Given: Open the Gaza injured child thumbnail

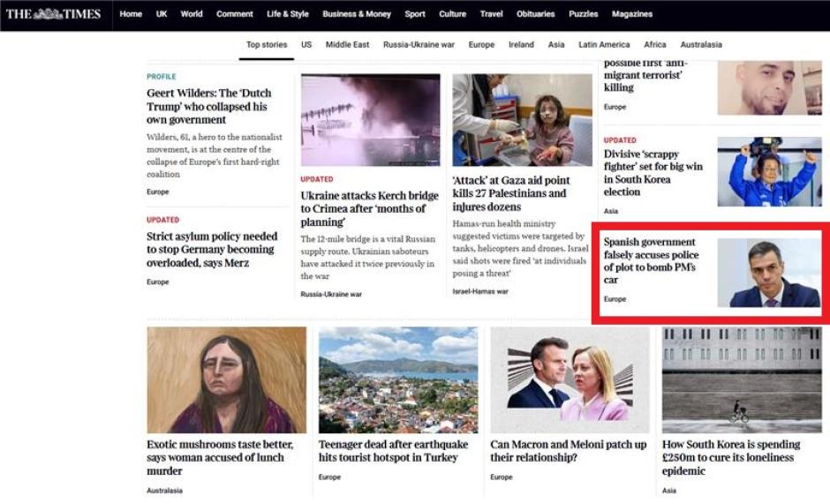Looking at the screenshot, I should pyautogui.click(x=522, y=120).
